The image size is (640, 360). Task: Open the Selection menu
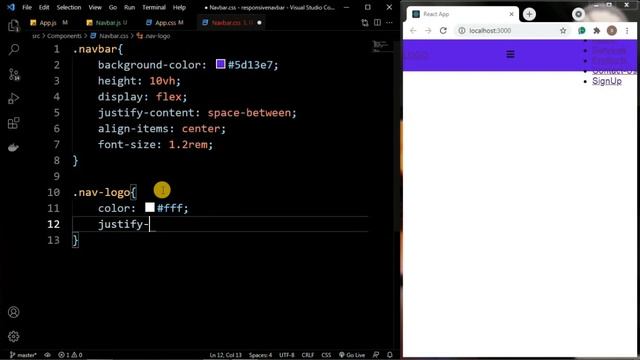tap(69, 7)
